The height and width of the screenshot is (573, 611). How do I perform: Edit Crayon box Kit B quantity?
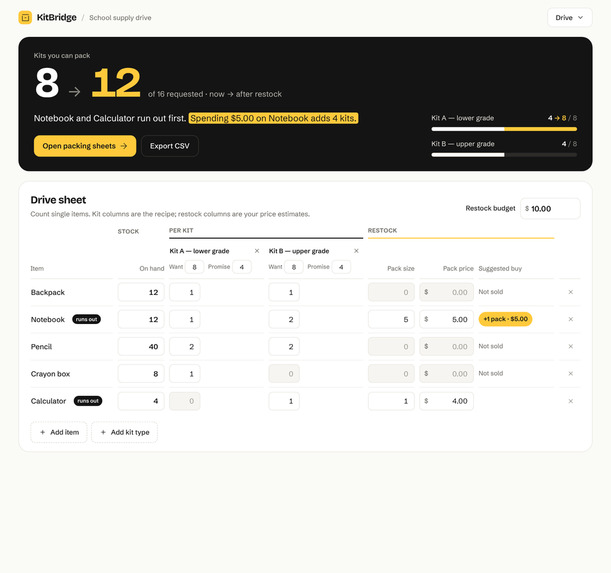click(284, 374)
